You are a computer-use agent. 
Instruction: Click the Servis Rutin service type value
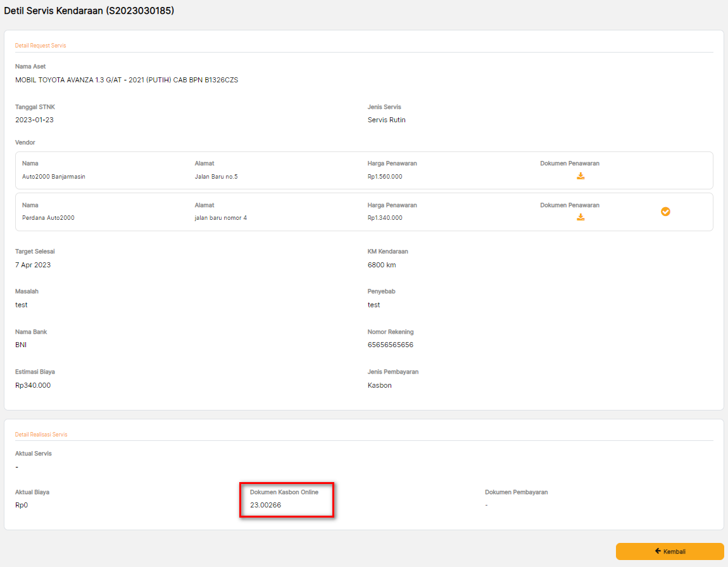386,120
